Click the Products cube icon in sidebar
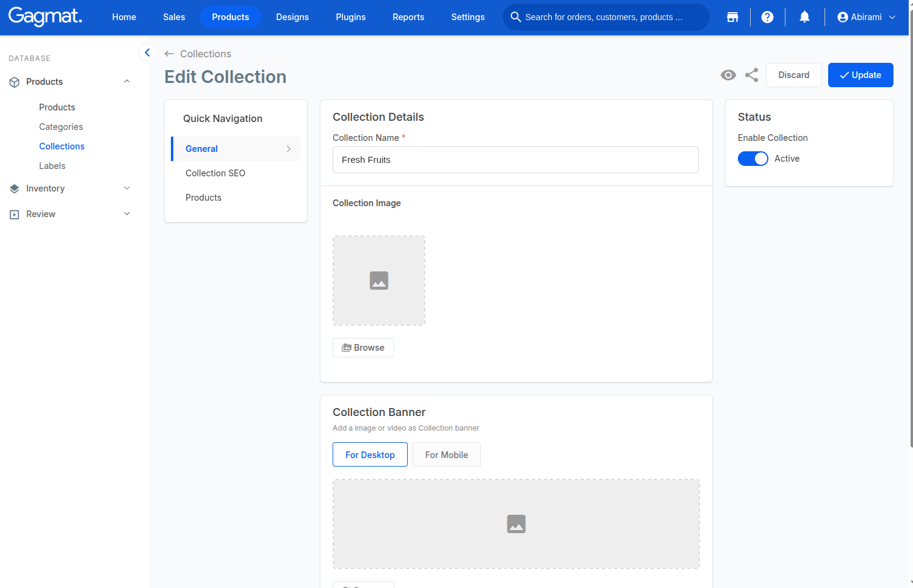The height and width of the screenshot is (588, 913). point(15,82)
